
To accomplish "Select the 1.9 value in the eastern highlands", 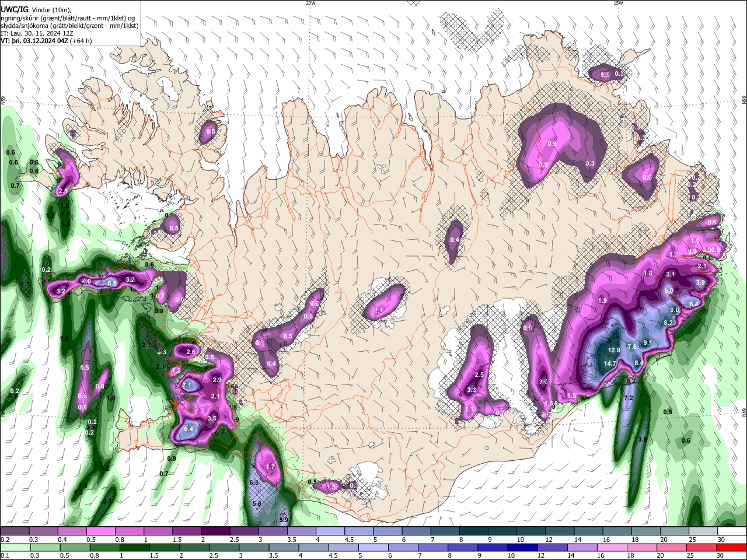I will 603,300.
